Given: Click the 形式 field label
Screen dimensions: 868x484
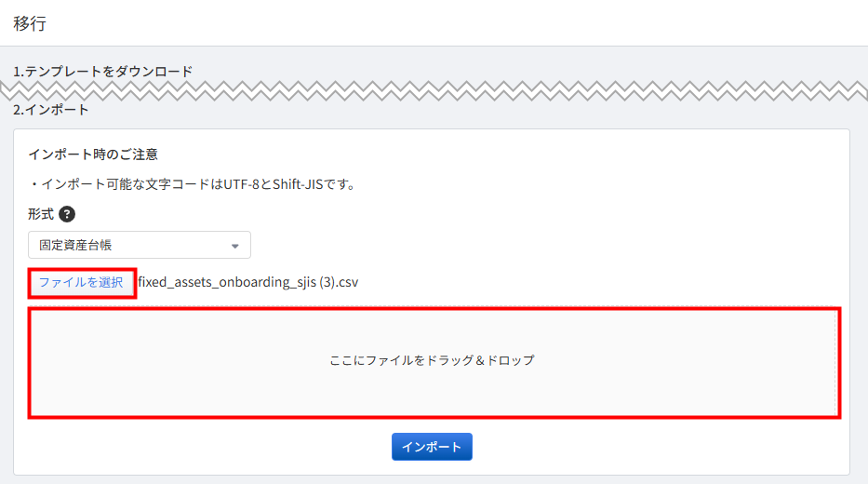Looking at the screenshot, I should click(41, 214).
